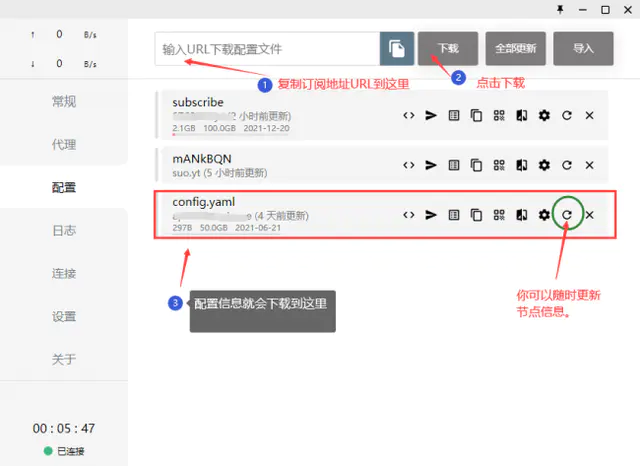Click the 全部更新 (Update All) button
Viewport: 640px width, 466px height.
515,48
